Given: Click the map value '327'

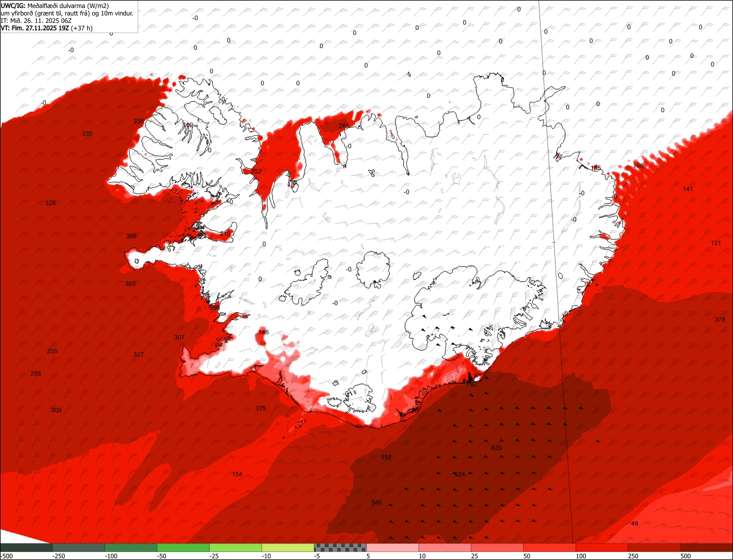Looking at the screenshot, I should (x=139, y=354).
